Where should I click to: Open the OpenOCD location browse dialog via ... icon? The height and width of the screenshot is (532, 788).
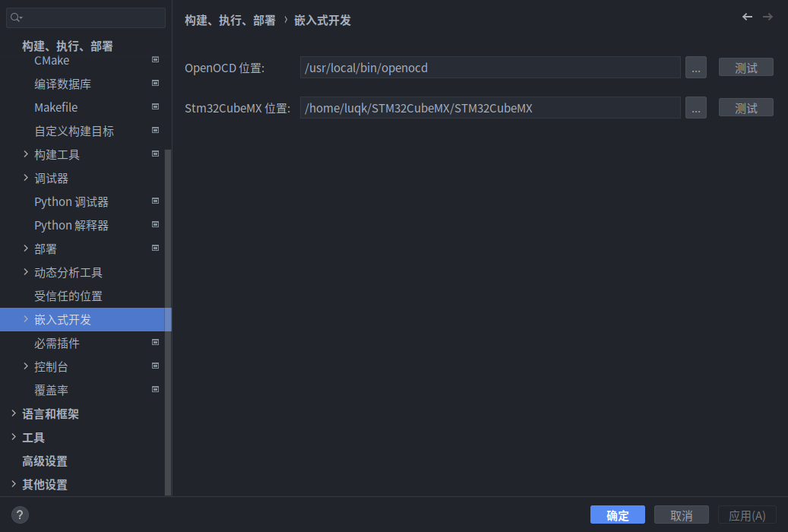pyautogui.click(x=696, y=67)
